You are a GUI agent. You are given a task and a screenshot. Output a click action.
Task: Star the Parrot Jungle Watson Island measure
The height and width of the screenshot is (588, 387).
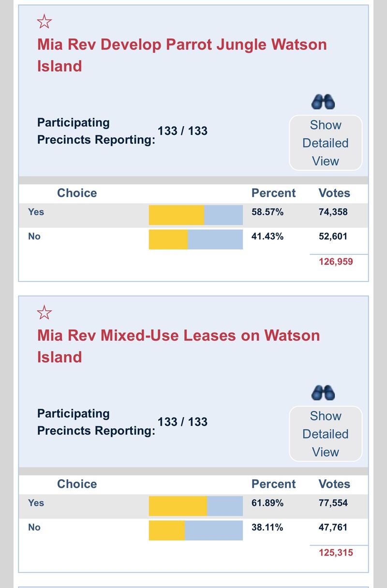coord(45,21)
